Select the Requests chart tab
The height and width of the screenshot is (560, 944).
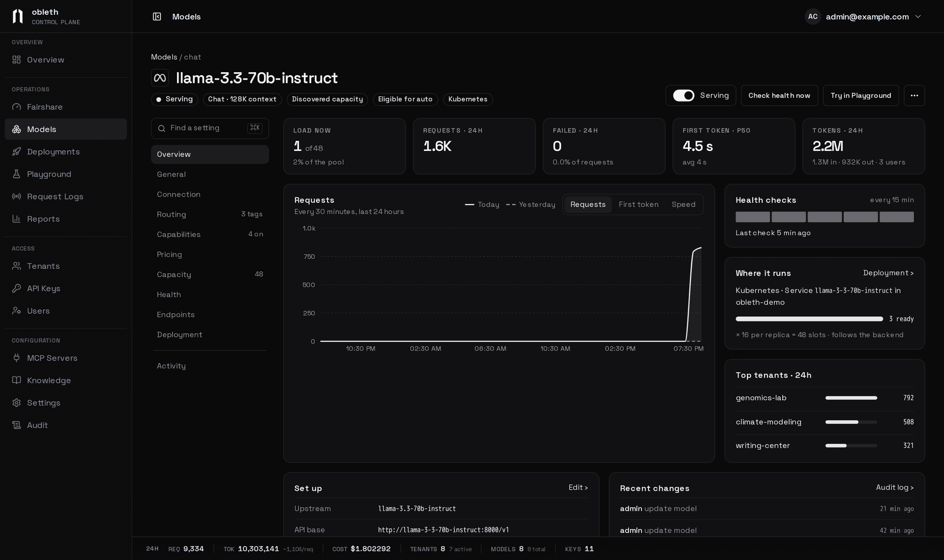[x=588, y=205]
